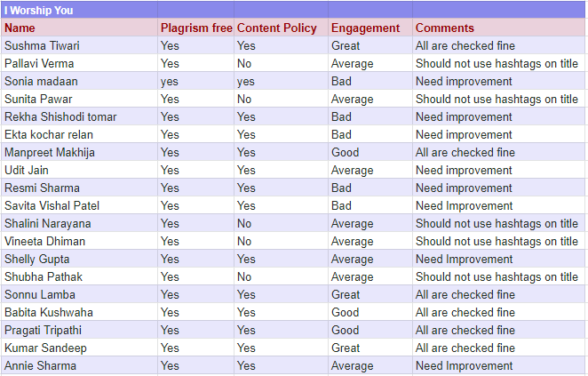Click Pallavi Verma's Content Policy "No" cell
Screen dimensions: 588x376
click(244, 63)
